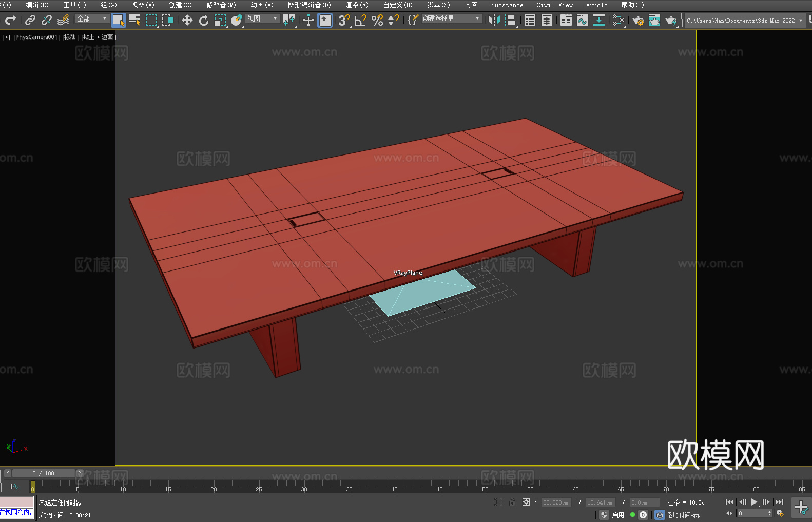
Task: Open PhysCamera001 viewport view menu
Action: 36,37
